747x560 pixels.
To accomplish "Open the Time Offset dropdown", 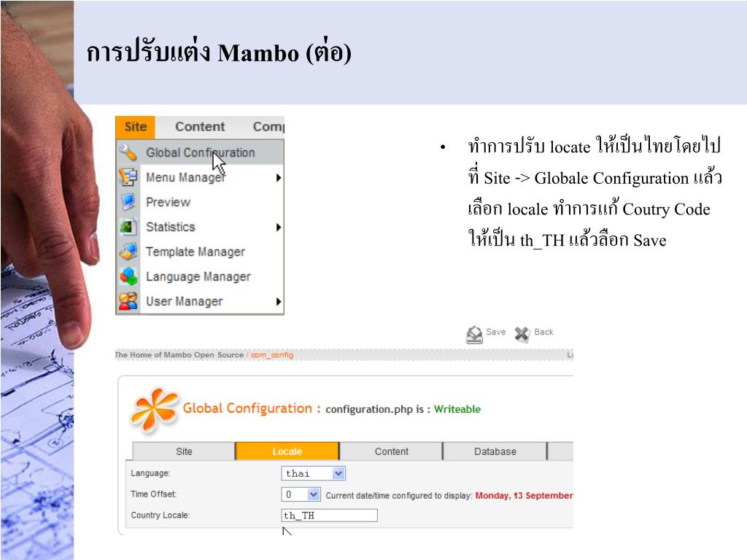I will tap(301, 494).
